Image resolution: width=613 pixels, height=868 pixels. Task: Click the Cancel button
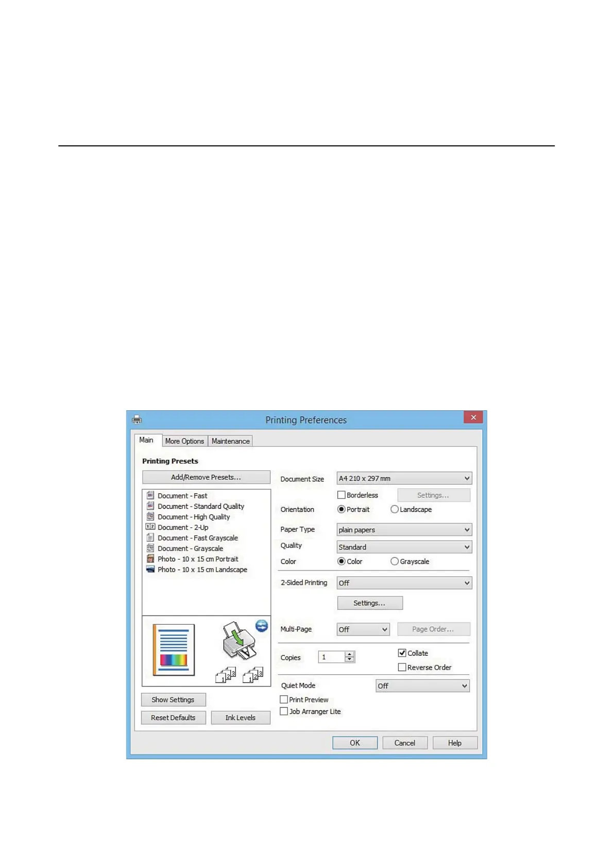[x=405, y=743]
